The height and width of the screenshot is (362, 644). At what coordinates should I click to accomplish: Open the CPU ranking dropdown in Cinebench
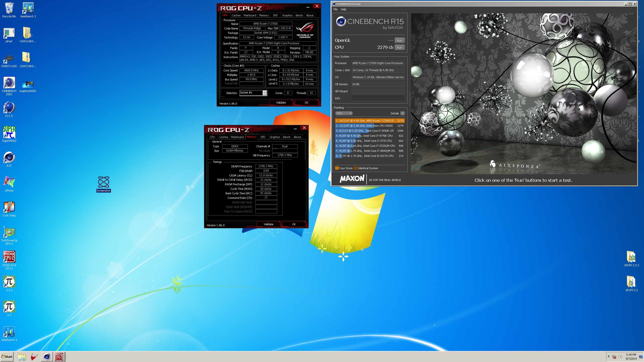[344, 113]
